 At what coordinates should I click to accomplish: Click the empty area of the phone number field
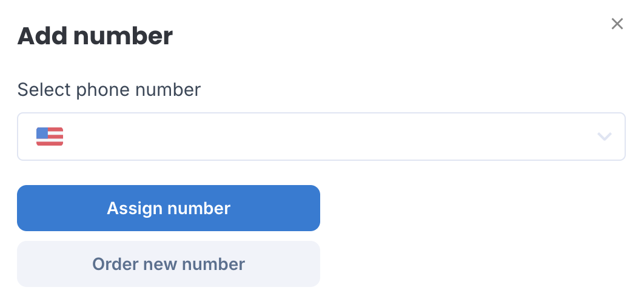pyautogui.click(x=329, y=137)
